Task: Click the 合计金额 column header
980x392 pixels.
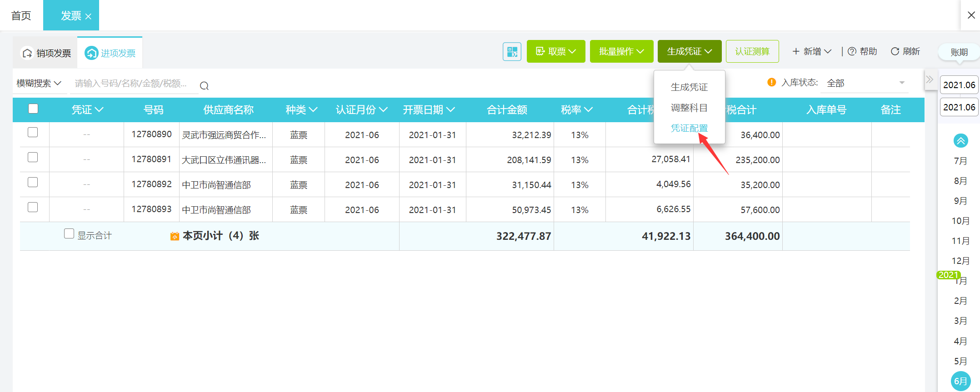Action: point(507,109)
